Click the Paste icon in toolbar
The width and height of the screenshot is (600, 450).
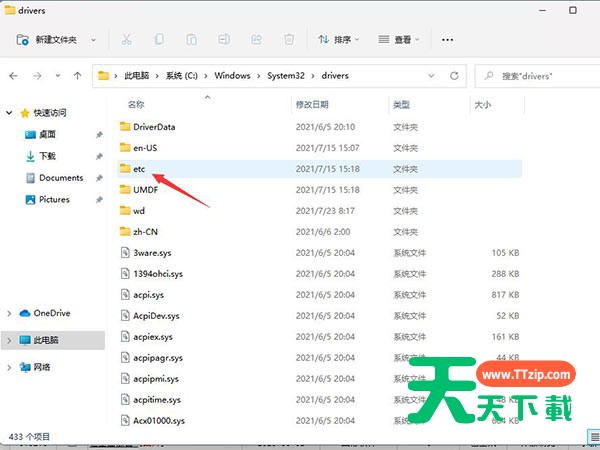[192, 40]
